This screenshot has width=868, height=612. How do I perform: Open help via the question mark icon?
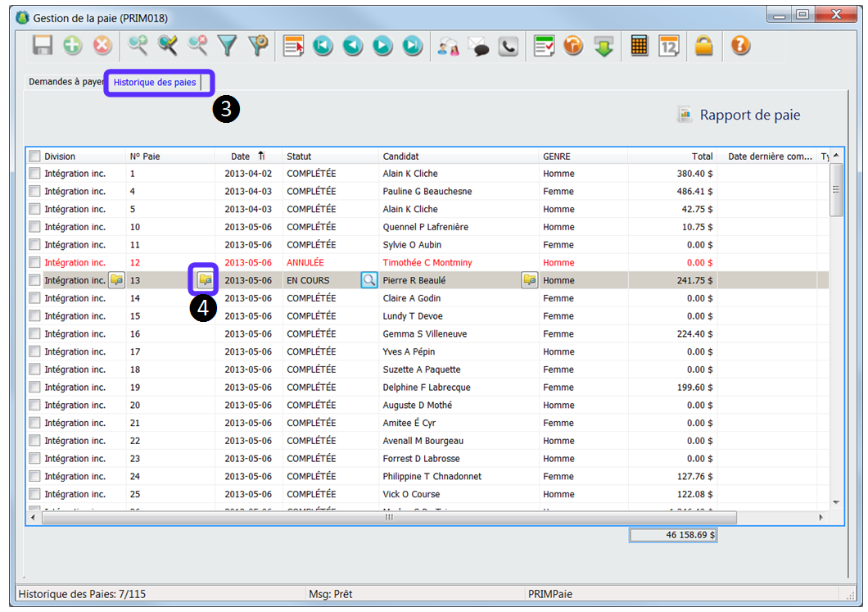click(740, 47)
